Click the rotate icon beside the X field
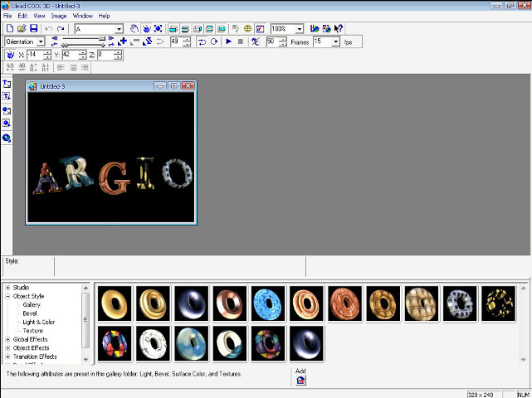 click(10, 55)
